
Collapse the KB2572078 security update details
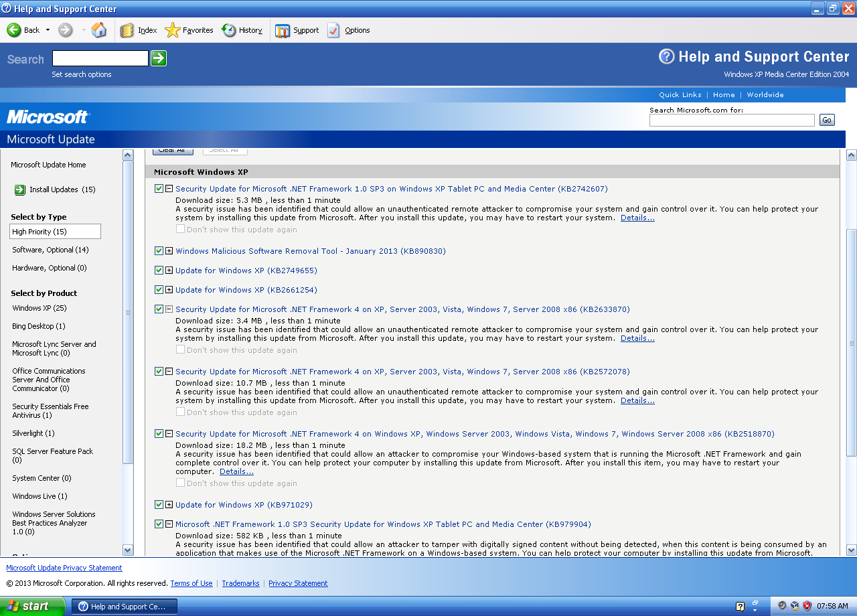click(169, 372)
